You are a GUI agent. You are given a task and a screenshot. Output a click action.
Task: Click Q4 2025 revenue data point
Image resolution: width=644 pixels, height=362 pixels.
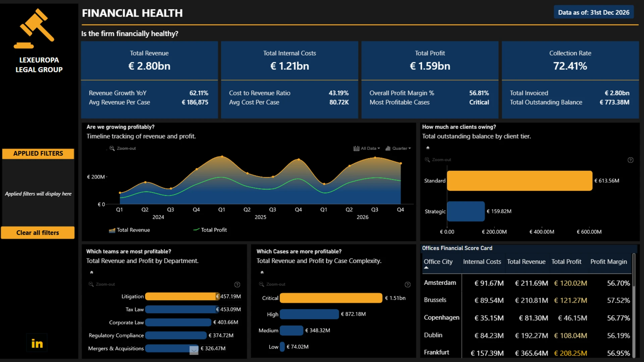click(299, 160)
